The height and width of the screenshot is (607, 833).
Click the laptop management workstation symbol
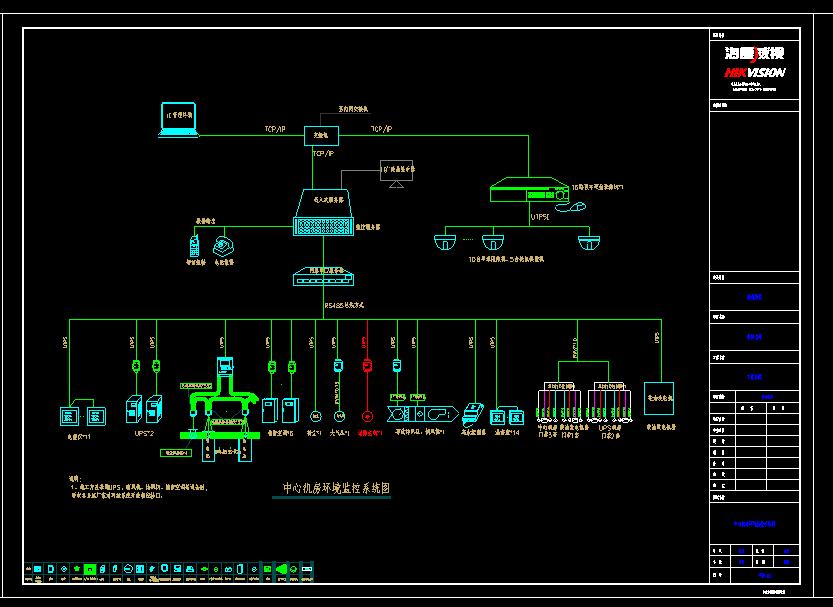click(x=180, y=118)
